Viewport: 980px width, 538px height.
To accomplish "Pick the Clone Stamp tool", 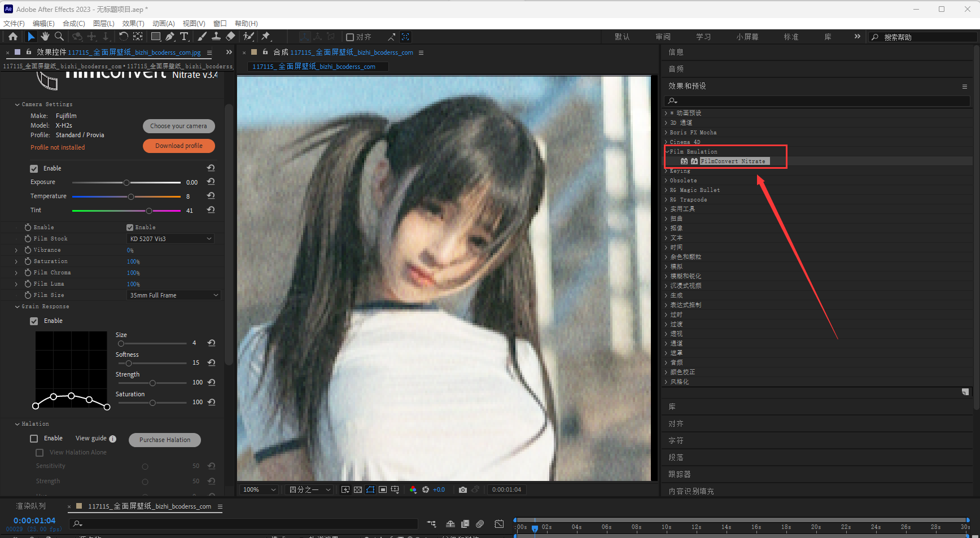I will (x=216, y=36).
